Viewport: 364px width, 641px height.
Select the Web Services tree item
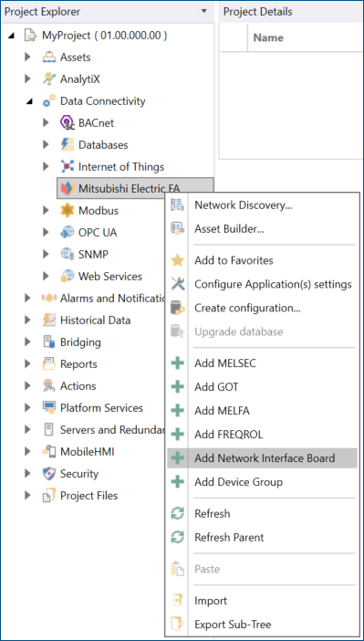[x=109, y=277]
